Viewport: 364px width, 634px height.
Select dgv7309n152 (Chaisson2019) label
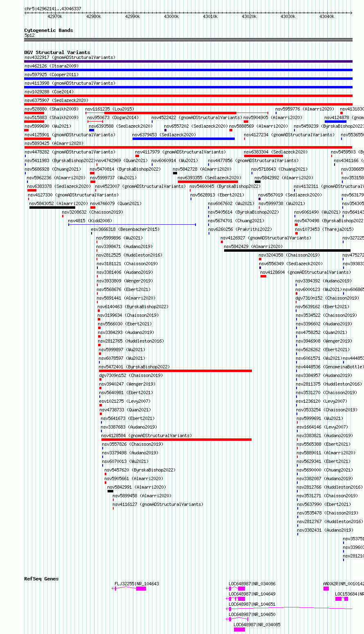point(131,375)
